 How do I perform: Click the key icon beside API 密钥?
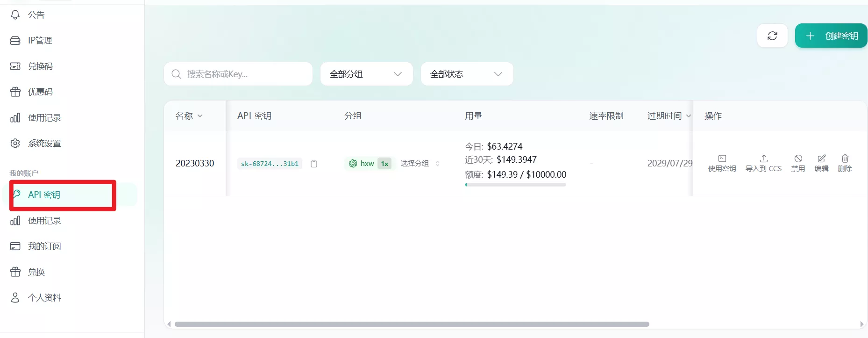pyautogui.click(x=17, y=194)
